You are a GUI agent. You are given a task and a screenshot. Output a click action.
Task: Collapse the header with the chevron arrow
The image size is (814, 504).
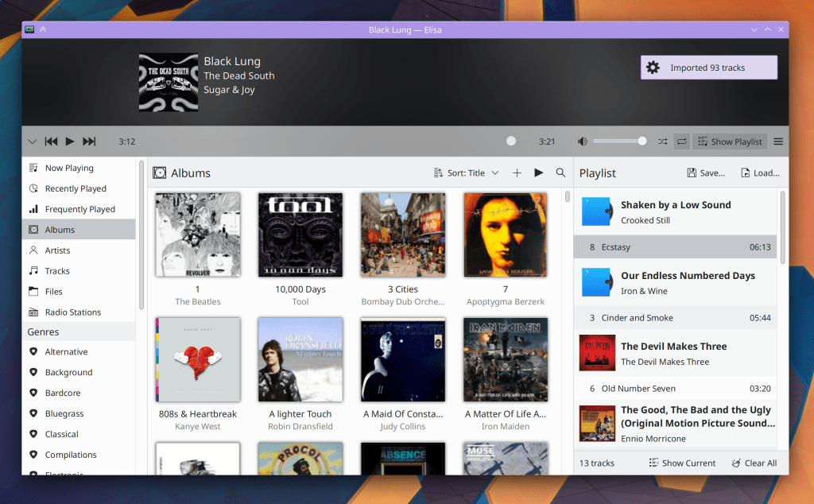pos(32,142)
